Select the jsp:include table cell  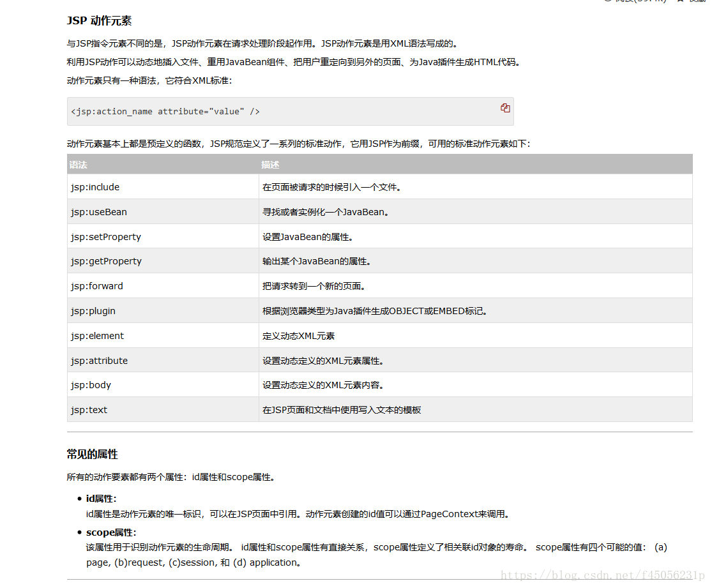point(163,186)
